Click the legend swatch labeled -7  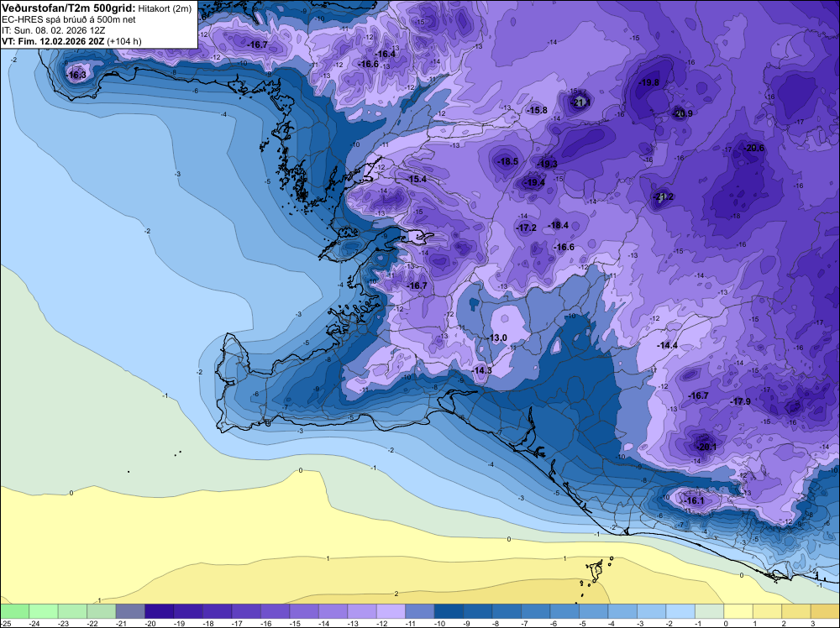point(535,611)
